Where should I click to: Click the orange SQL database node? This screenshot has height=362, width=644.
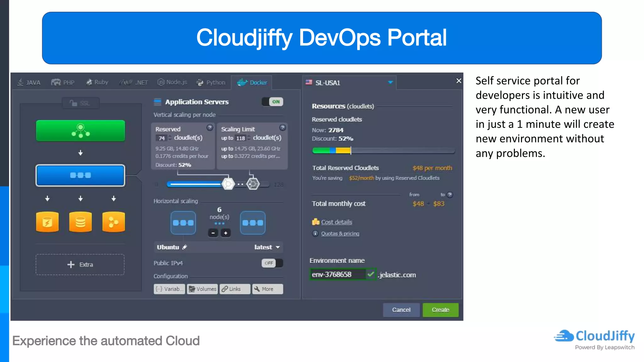80,222
